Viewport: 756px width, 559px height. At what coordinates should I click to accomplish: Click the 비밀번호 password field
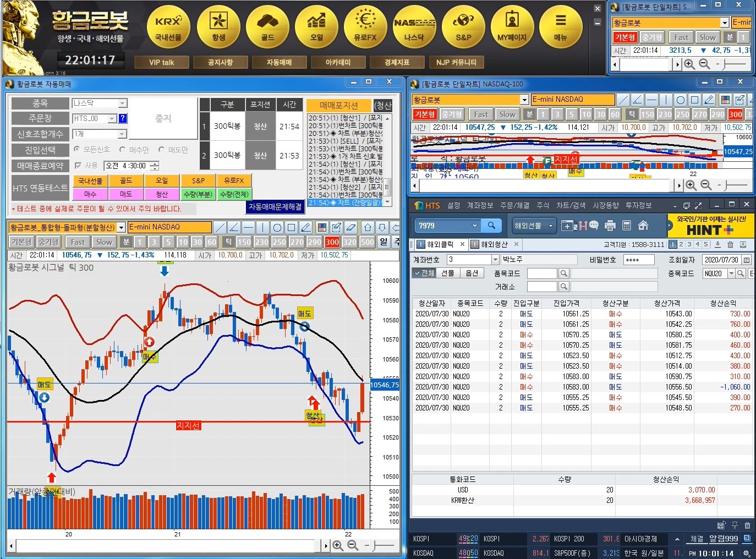[x=639, y=260]
